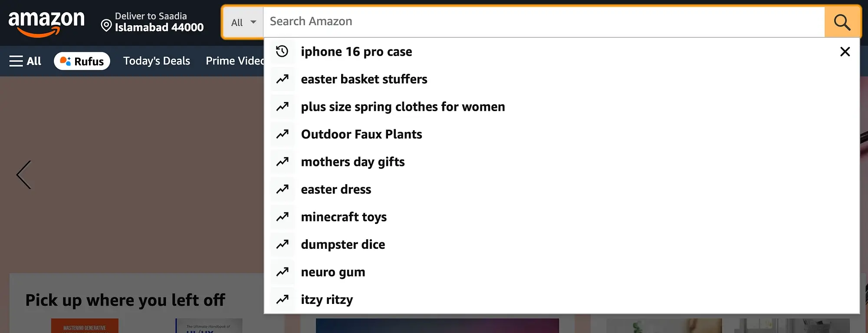Click the Amazon logo
The image size is (868, 333).
coord(46,23)
